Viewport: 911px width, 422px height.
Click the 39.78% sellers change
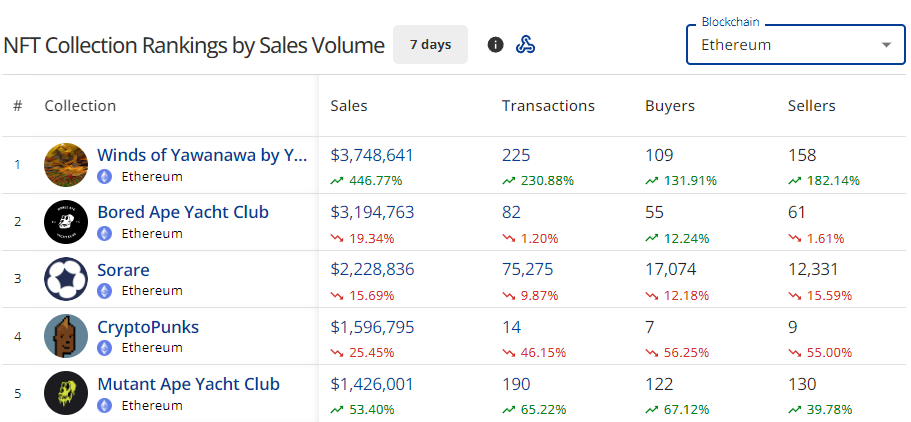pos(820,409)
